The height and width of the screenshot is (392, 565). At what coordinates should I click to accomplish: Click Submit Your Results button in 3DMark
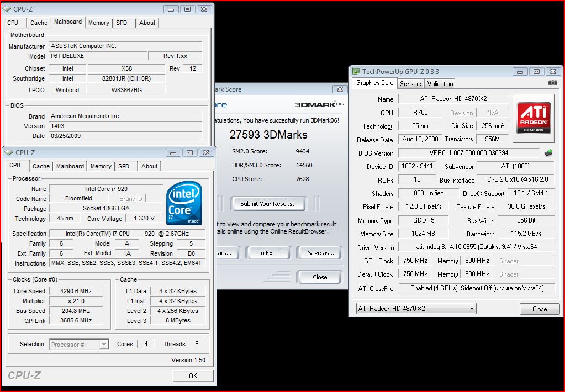coord(269,204)
